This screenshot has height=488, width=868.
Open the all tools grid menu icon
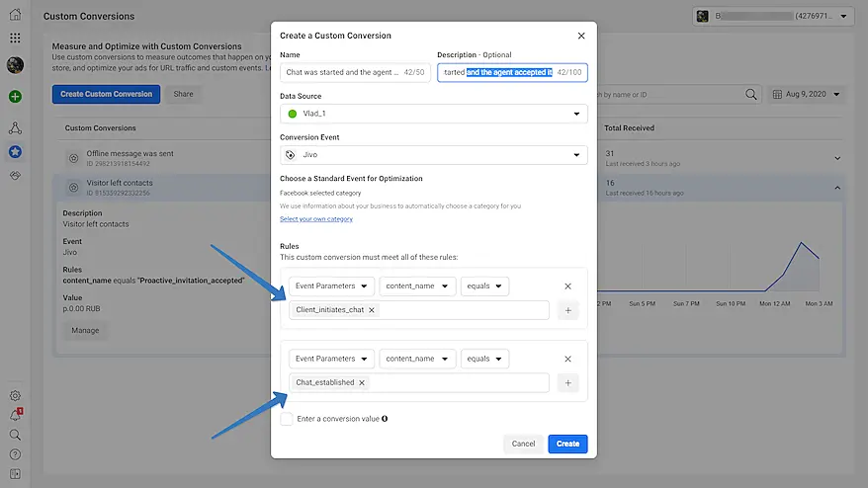(x=15, y=38)
